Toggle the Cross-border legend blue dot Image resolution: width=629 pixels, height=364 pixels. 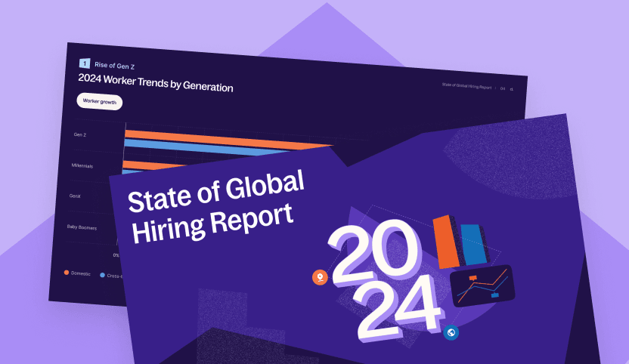point(102,275)
